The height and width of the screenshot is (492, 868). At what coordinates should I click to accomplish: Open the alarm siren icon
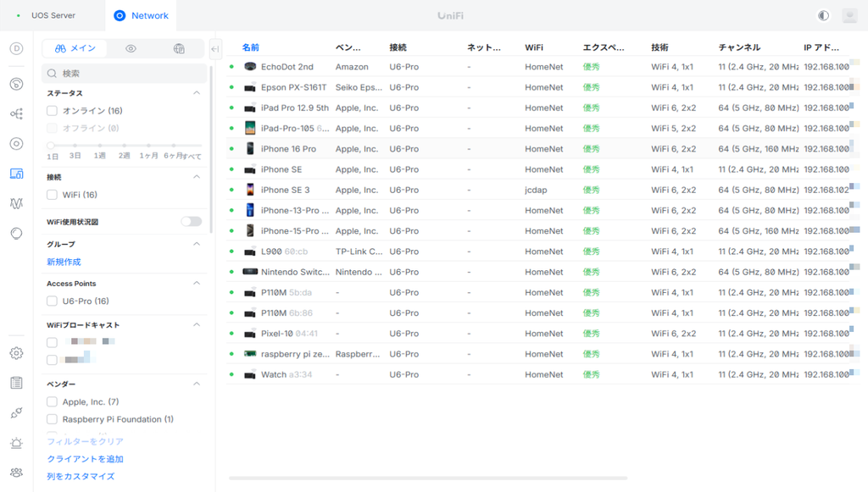(17, 443)
